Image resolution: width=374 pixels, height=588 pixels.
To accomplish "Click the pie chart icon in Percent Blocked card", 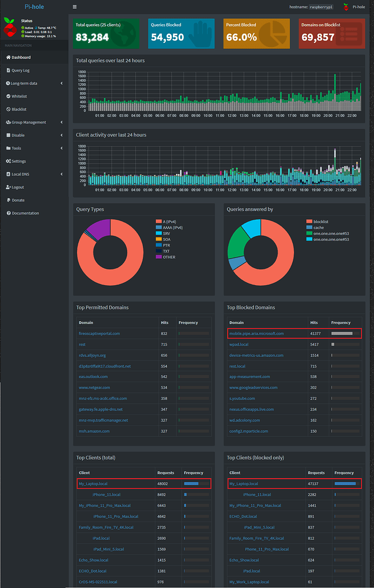I will [x=272, y=35].
